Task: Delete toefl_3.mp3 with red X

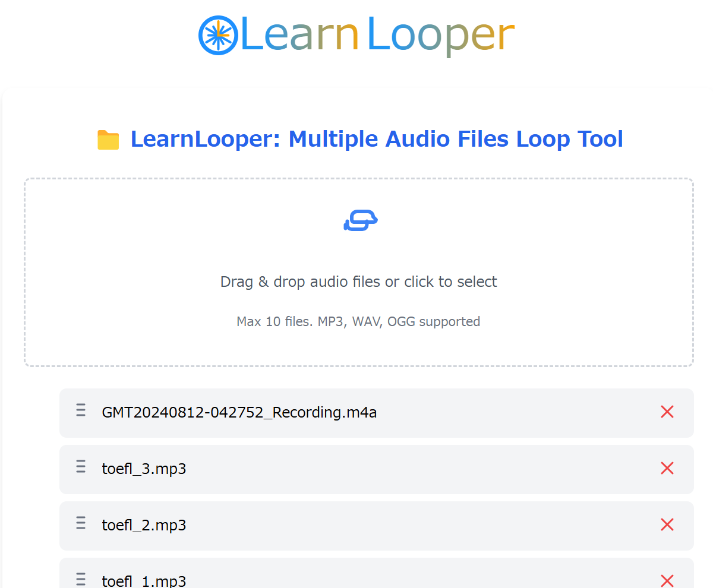Action: tap(667, 468)
